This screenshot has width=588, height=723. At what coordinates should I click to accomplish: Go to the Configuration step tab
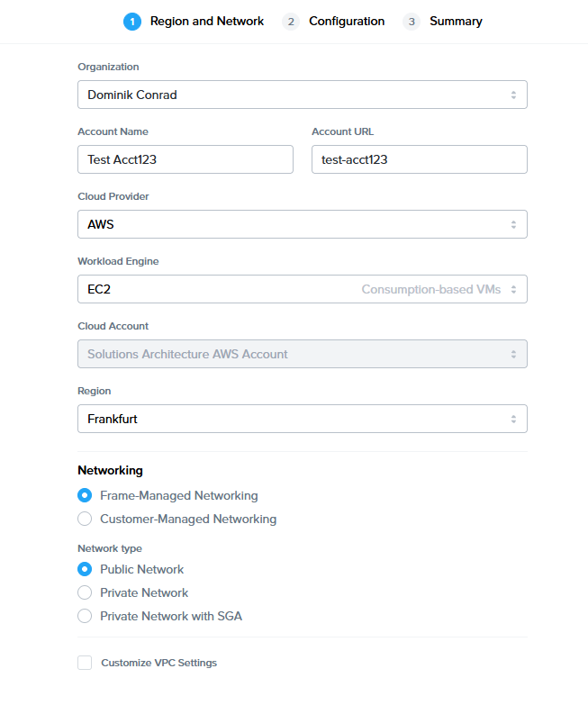[346, 22]
